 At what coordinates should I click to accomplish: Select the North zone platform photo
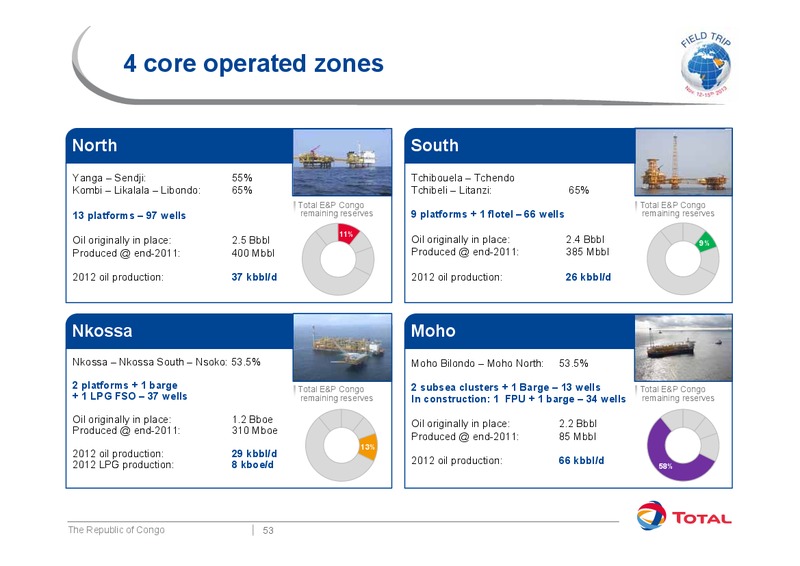click(x=342, y=162)
